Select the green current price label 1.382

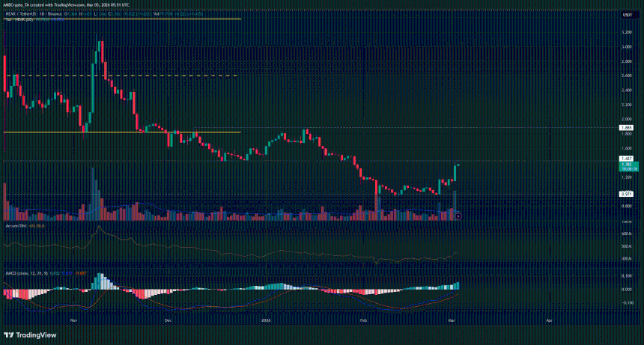pyautogui.click(x=627, y=165)
